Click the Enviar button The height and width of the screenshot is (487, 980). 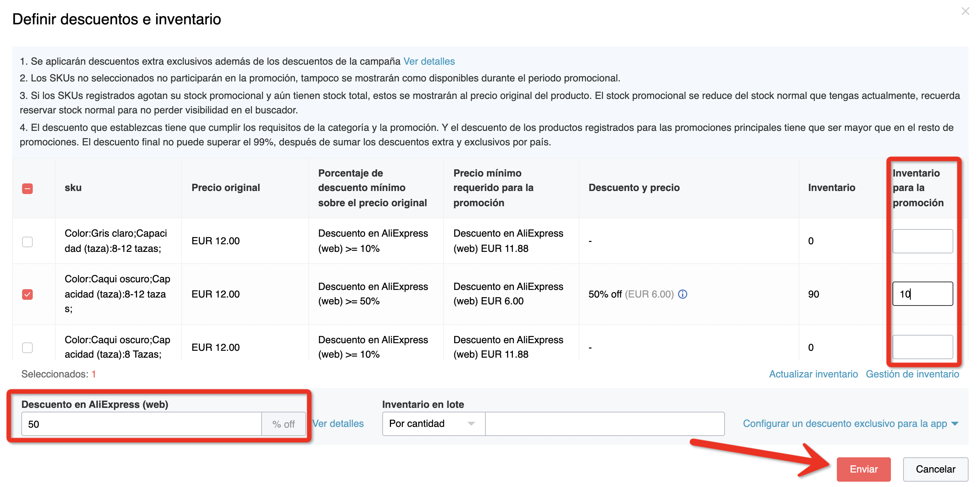(x=863, y=469)
